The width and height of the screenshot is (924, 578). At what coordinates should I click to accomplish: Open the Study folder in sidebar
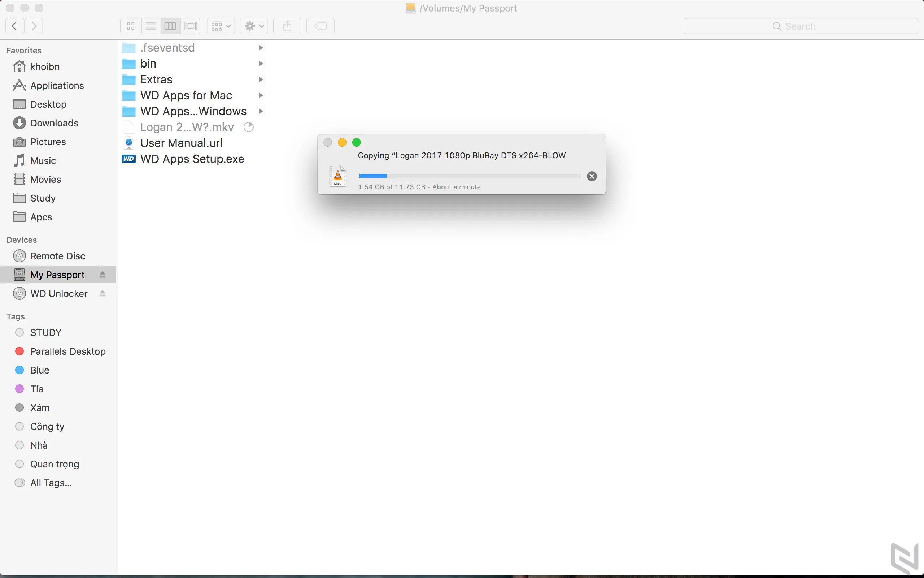tap(58, 198)
